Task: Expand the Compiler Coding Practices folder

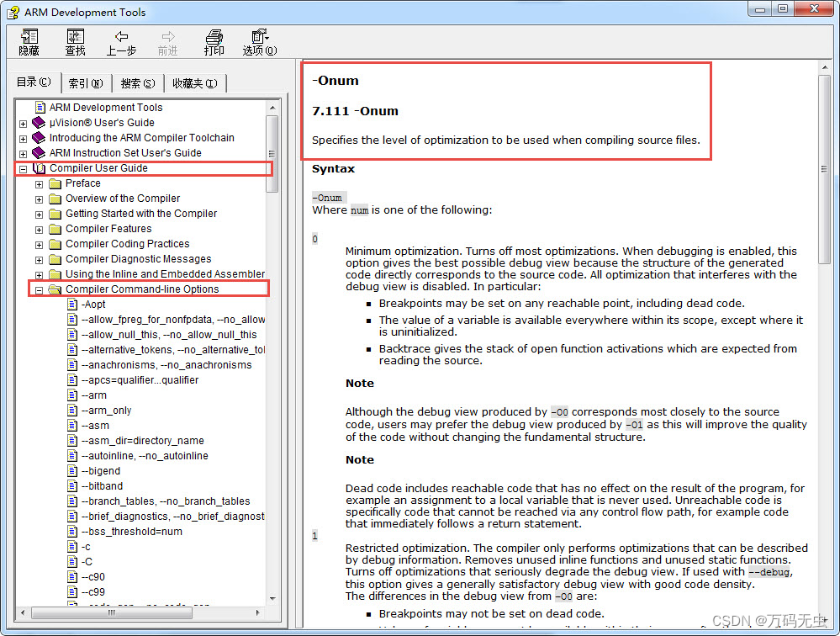Action: (x=40, y=245)
